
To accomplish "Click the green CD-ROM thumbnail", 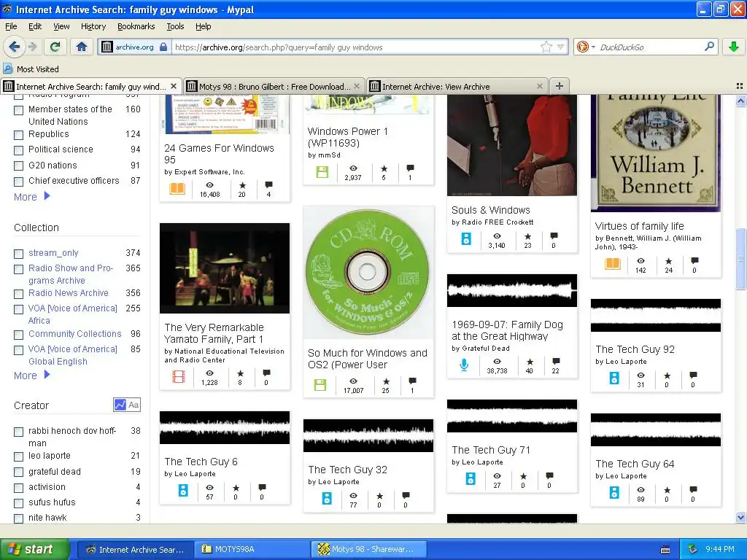I will (x=368, y=273).
